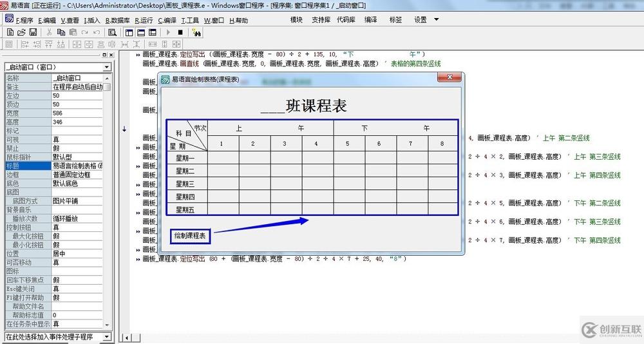Viewport: 644px width, 344px height.
Task: Click the Undo arrow toolbar icon
Action: (97, 32)
